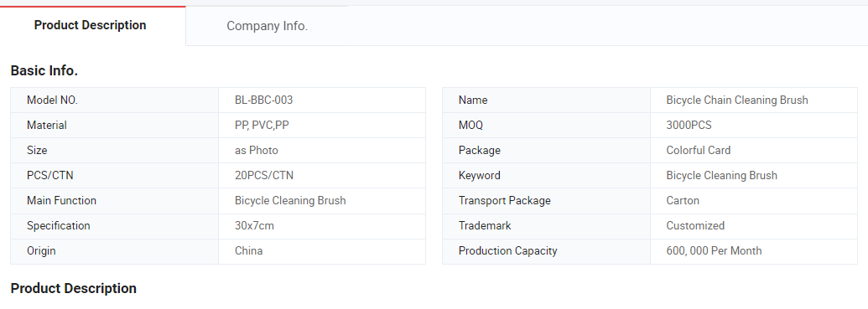Click the PCS/CTN label cell
Screen dimensions: 868x309
(x=115, y=176)
